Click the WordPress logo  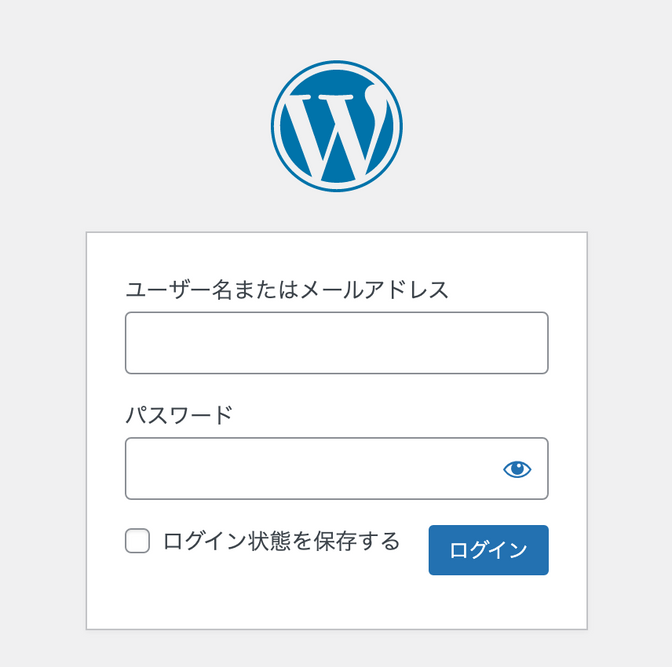coord(336,126)
